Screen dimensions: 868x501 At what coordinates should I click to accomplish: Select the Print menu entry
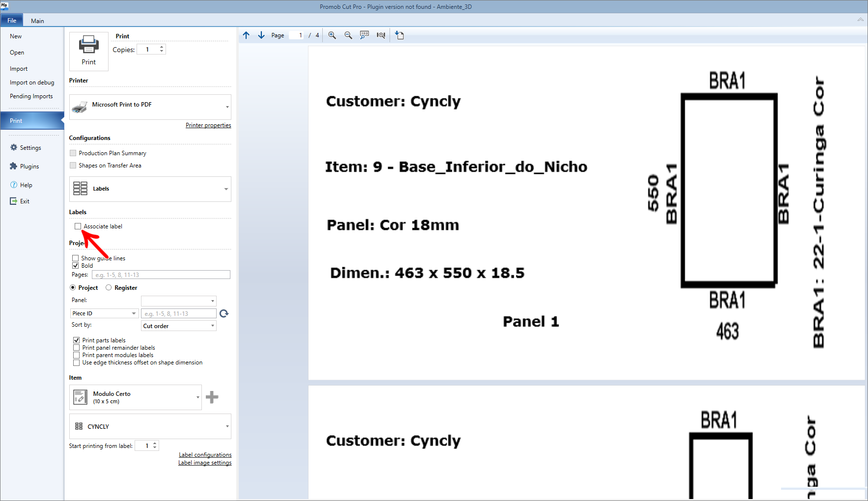(32, 121)
